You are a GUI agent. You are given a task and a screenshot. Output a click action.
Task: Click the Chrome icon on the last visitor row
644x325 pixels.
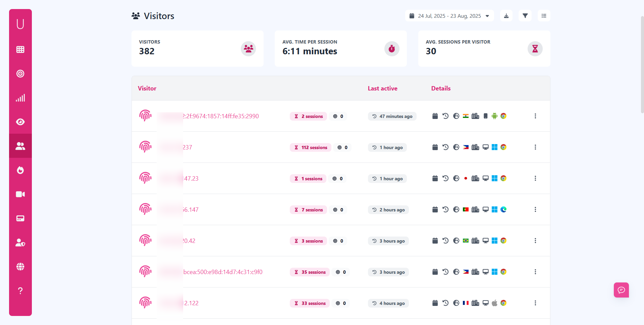(503, 303)
